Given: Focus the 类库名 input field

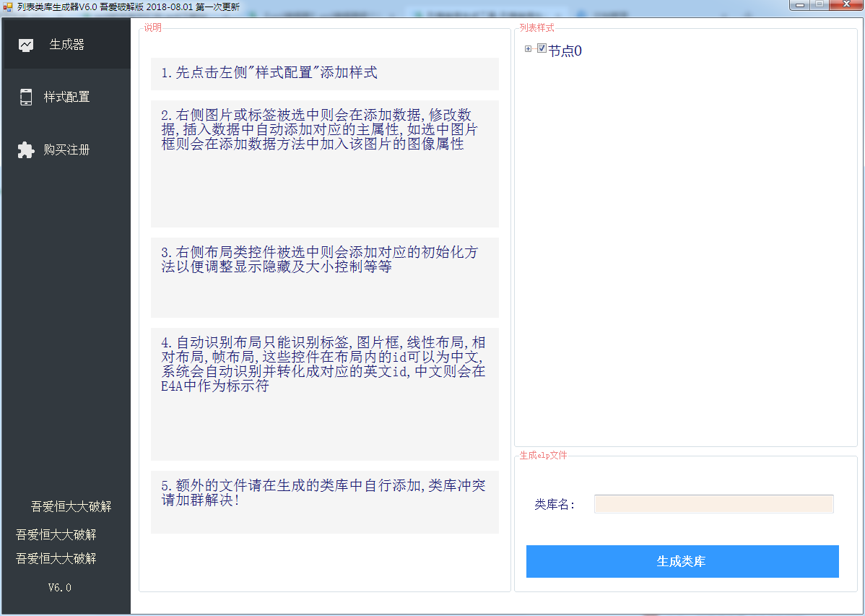Looking at the screenshot, I should pos(714,504).
